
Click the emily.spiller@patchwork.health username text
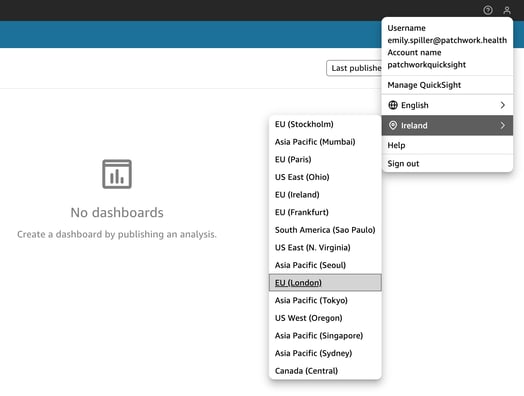[447, 40]
